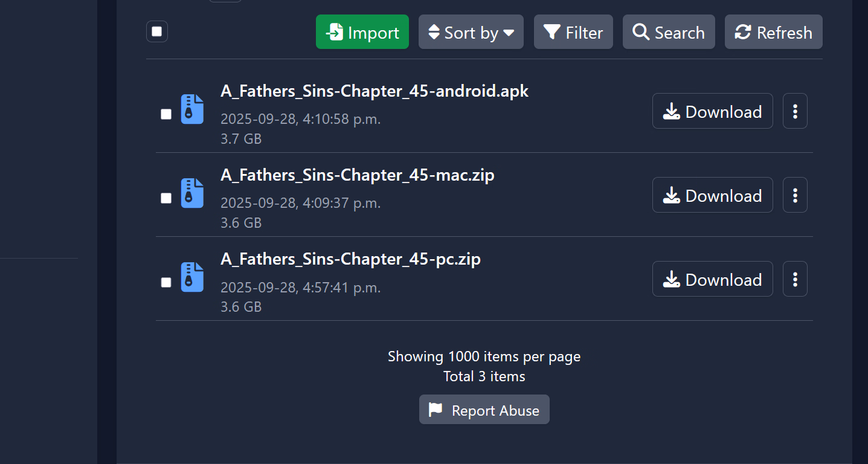Click the Refresh button

tap(773, 32)
